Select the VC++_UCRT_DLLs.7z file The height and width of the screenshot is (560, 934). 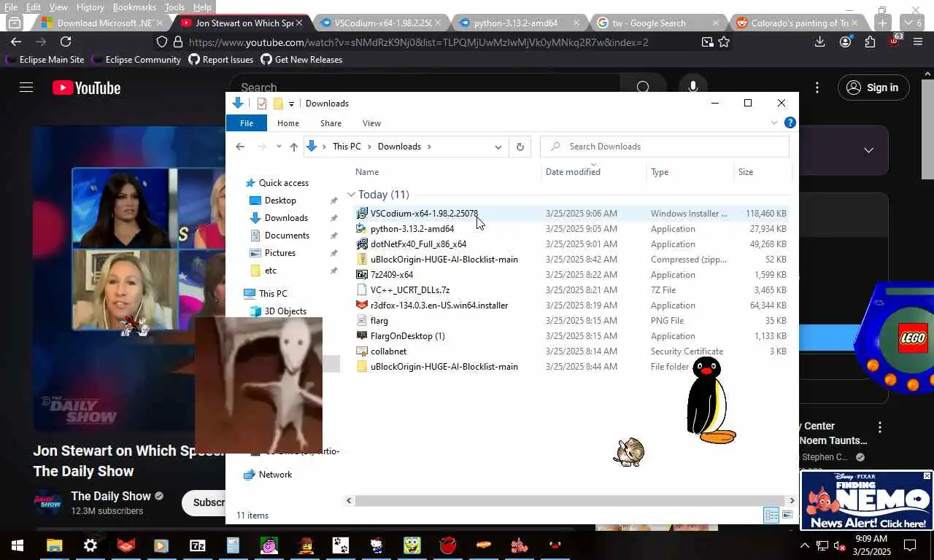pyautogui.click(x=410, y=290)
